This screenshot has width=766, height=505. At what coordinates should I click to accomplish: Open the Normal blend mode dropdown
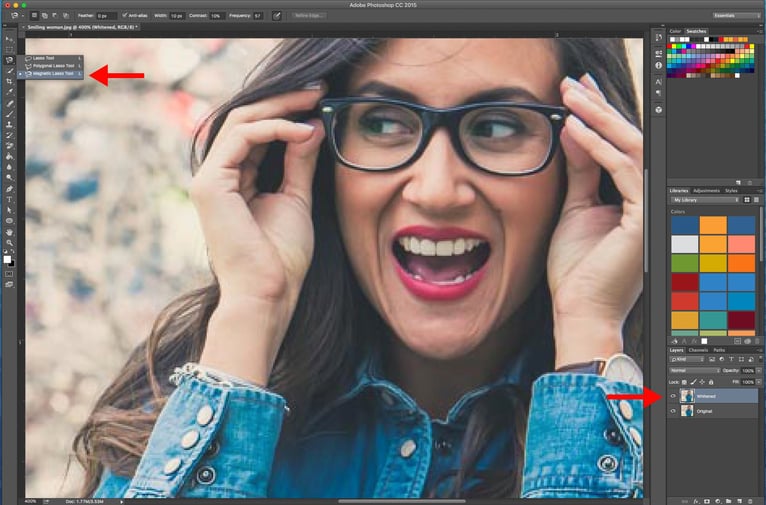click(x=694, y=371)
